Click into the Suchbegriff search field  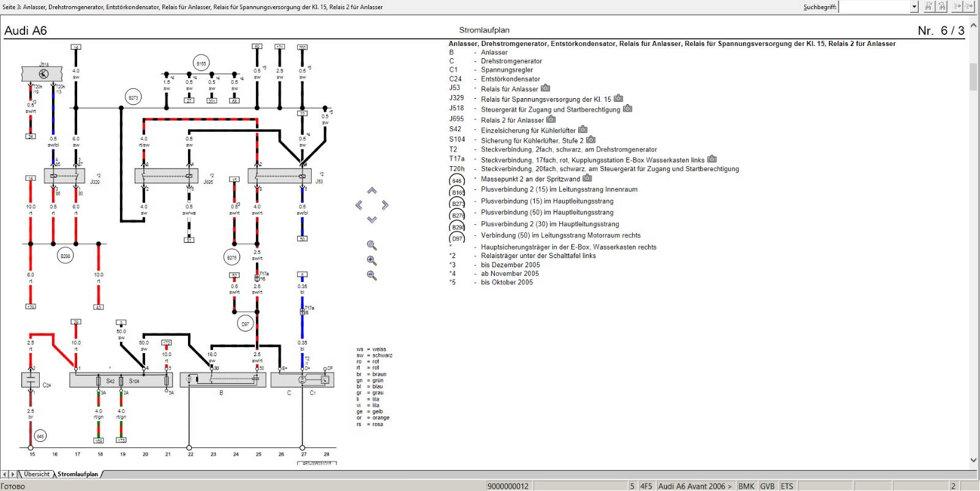point(875,7)
